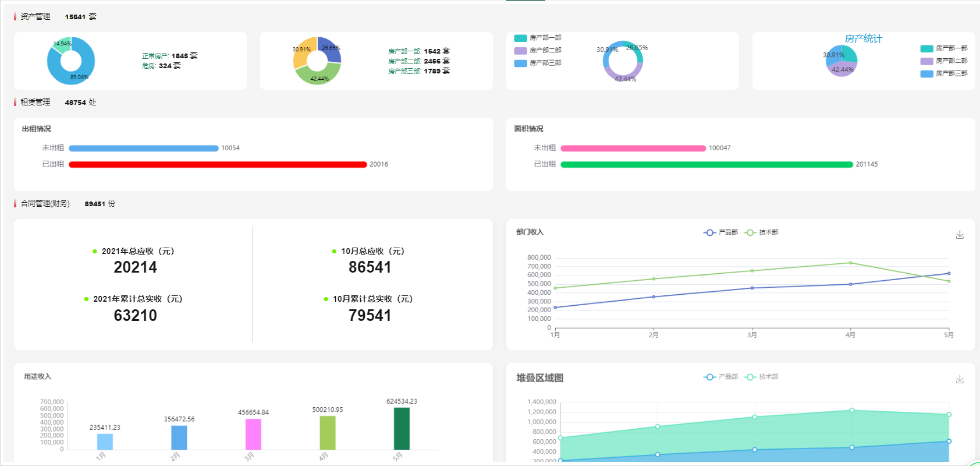This screenshot has width=980, height=466.
Task: Toggle 技术部 series in 部门收入 legend
Action: tap(761, 232)
